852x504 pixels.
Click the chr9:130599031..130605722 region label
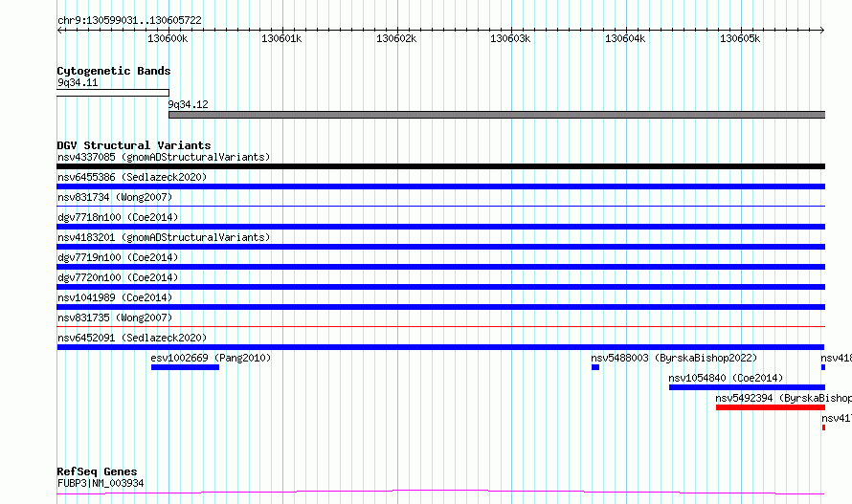point(129,20)
